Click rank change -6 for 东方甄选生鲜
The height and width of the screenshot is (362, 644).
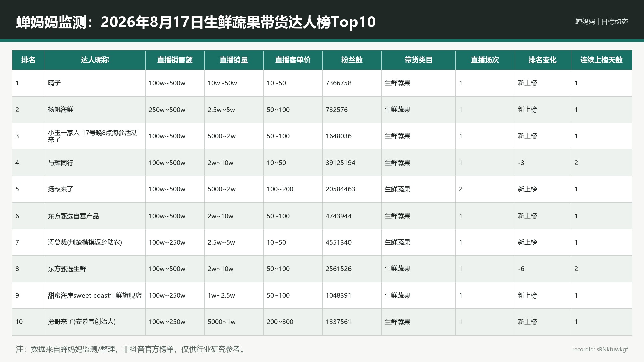[x=521, y=269]
